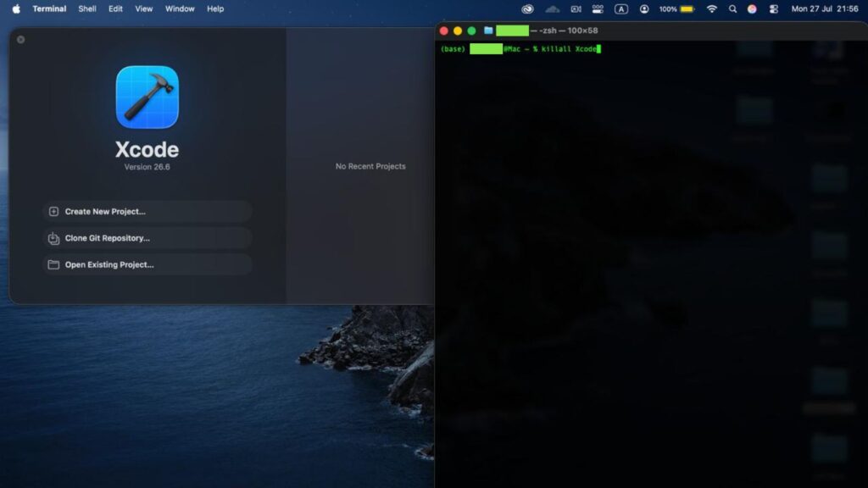Click the (base) prompt prefix in Terminal
This screenshot has width=868, height=488.
pyautogui.click(x=453, y=48)
